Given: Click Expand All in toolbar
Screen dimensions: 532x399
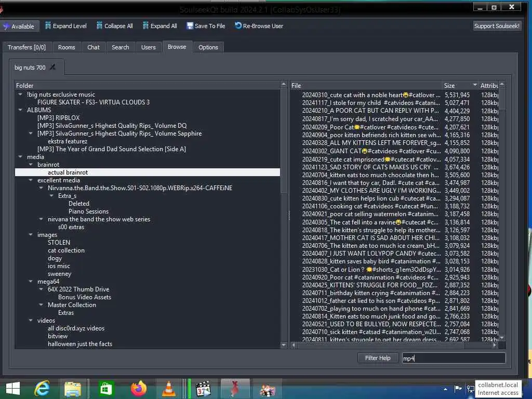Looking at the screenshot, I should tap(160, 26).
